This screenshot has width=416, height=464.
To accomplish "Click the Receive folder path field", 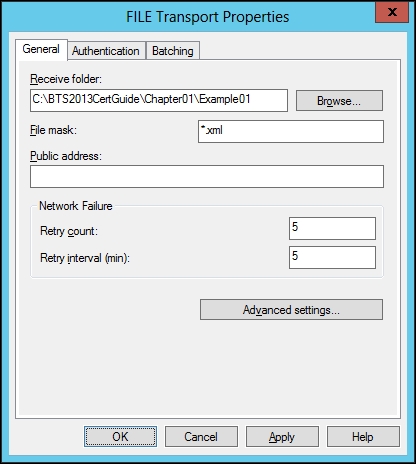I will (159, 100).
